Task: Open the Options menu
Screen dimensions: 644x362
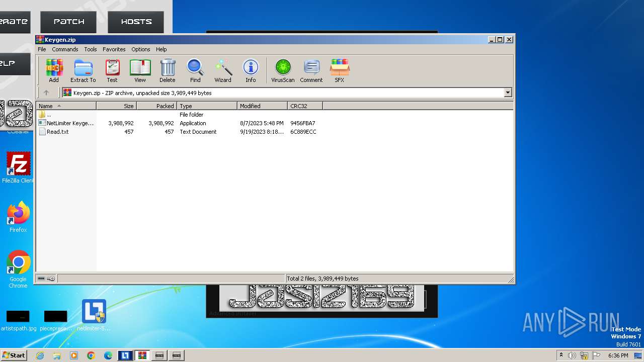Action: click(x=141, y=49)
